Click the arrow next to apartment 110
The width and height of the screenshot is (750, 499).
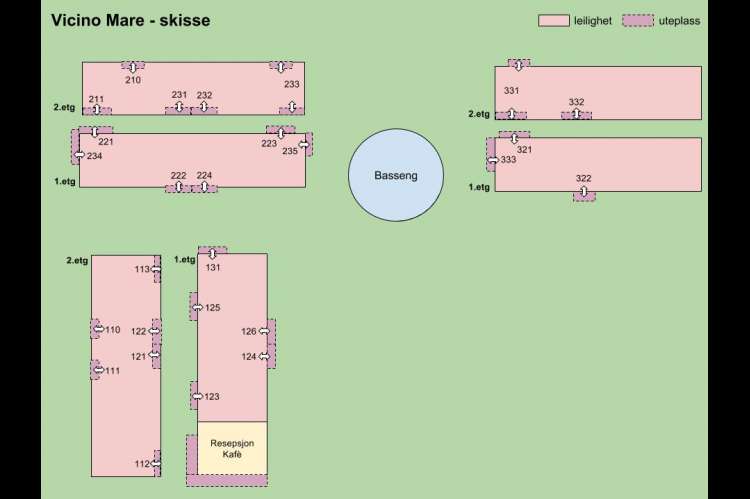pyautogui.click(x=98, y=329)
